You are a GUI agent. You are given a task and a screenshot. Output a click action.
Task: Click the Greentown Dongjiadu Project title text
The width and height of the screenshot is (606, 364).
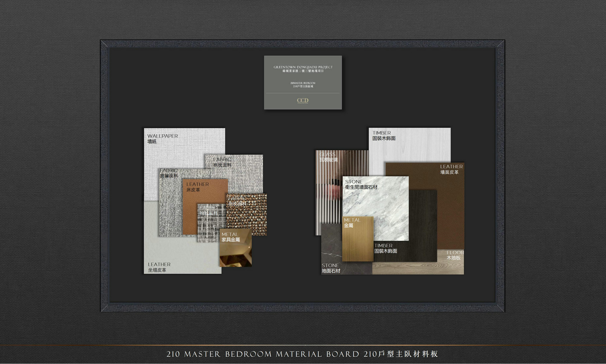(x=303, y=67)
